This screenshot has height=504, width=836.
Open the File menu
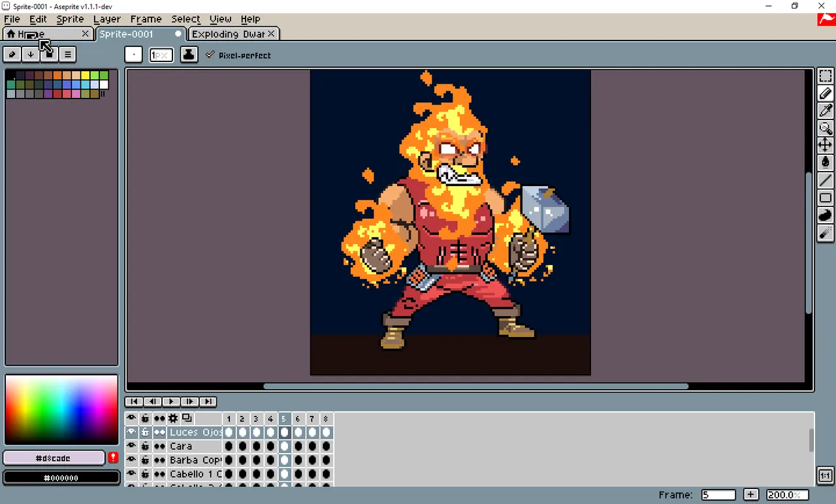(x=12, y=19)
